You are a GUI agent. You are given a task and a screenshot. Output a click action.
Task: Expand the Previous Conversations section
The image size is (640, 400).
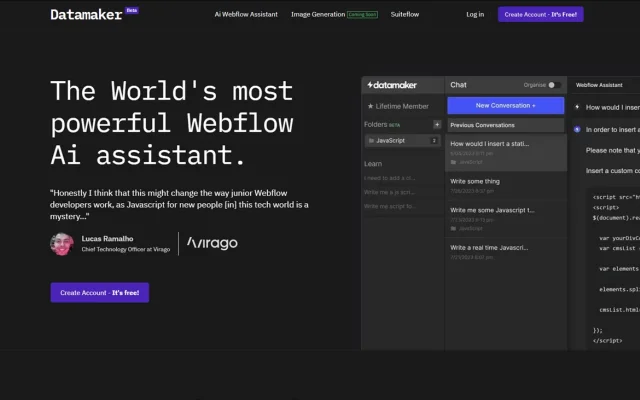506,125
